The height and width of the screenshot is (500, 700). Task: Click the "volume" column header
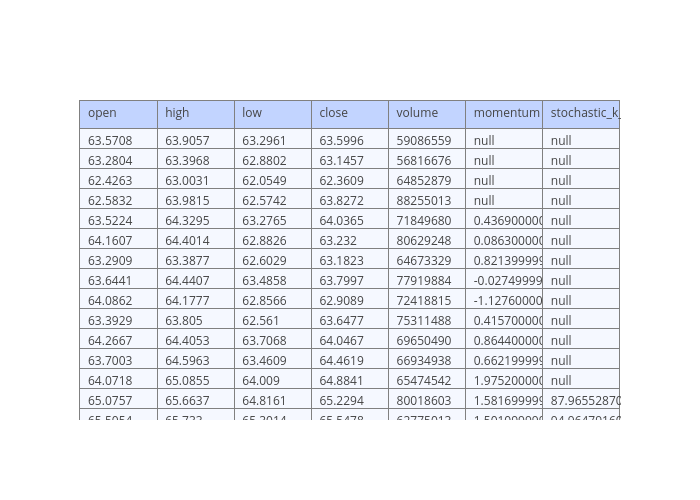pos(426,114)
